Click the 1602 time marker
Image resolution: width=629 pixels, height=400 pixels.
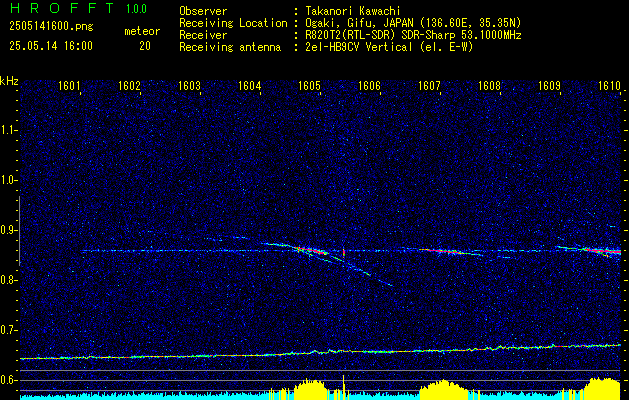click(129, 85)
